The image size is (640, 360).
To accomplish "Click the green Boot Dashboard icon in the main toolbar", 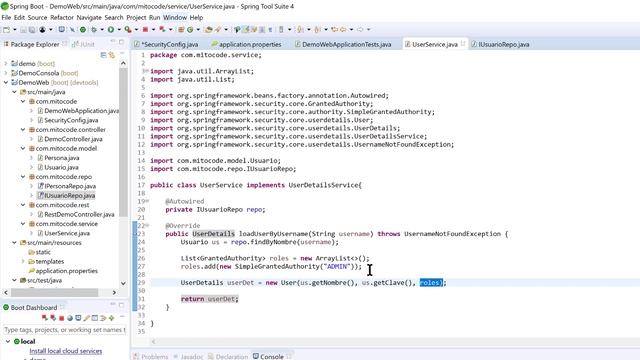I will pos(83,29).
